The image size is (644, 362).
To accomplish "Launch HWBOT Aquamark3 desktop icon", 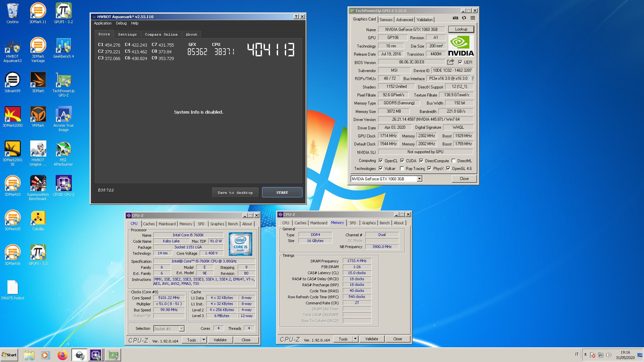I will 12,50.
